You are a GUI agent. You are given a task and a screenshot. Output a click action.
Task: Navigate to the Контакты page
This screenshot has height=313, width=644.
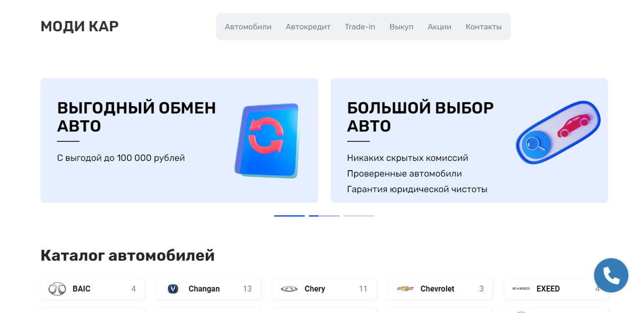coord(483,27)
